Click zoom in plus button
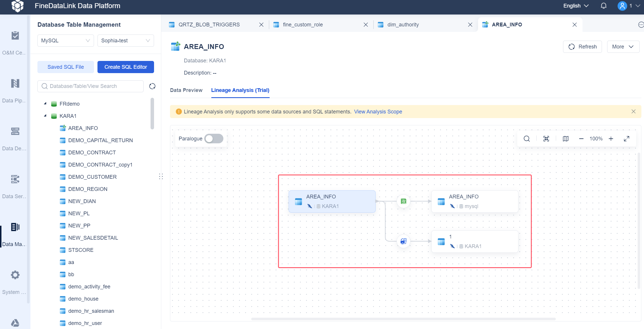644x329 pixels. pyautogui.click(x=611, y=139)
